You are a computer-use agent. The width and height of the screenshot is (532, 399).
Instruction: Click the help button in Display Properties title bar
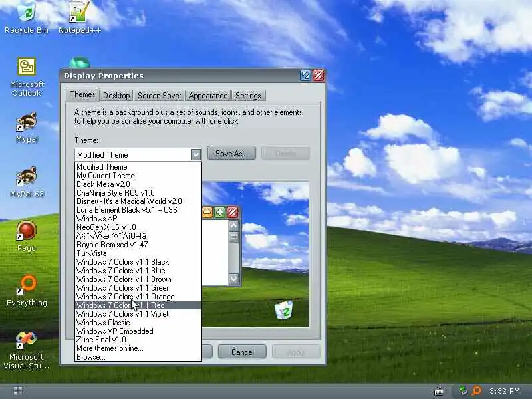point(305,75)
